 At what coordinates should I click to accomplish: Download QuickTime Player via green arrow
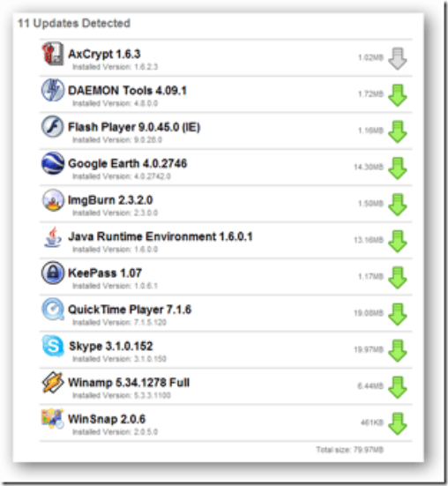(x=398, y=315)
